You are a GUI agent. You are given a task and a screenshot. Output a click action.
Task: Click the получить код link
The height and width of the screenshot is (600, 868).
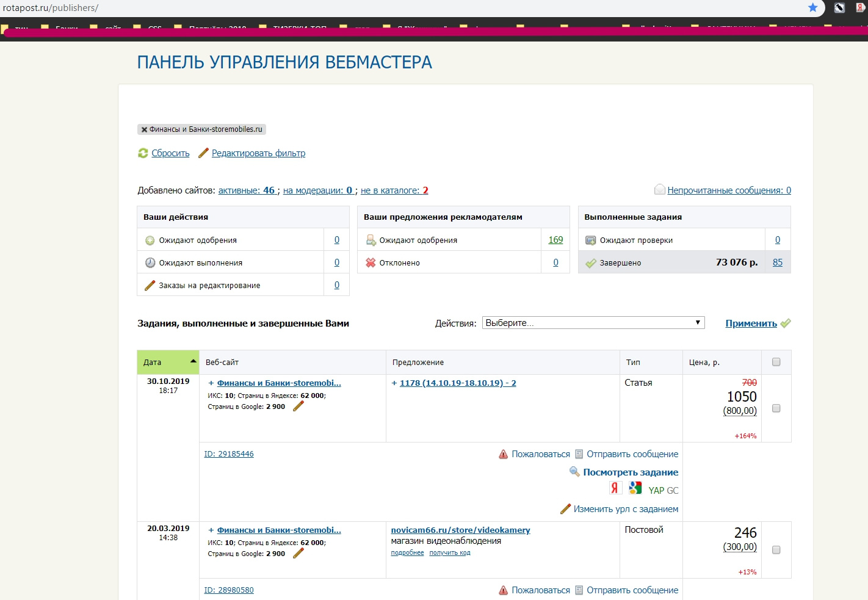click(x=450, y=552)
